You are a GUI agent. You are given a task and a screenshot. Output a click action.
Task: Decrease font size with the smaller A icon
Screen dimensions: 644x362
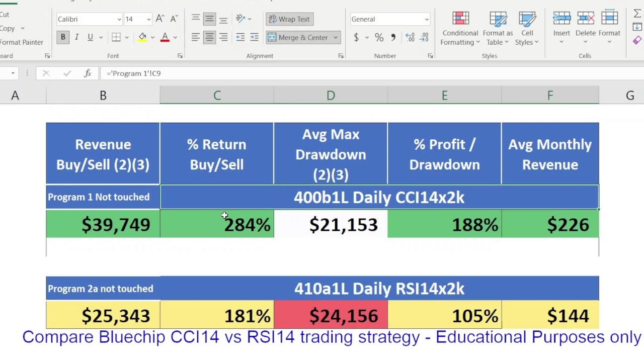(174, 19)
